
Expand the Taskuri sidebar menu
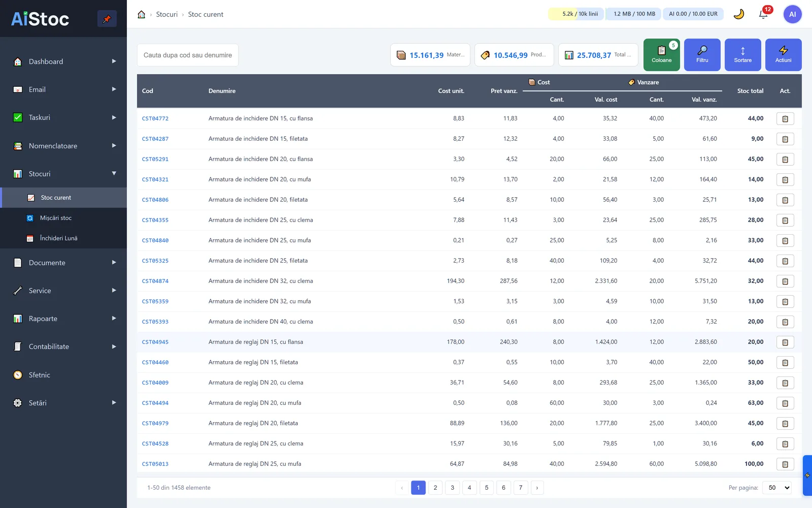tap(63, 117)
